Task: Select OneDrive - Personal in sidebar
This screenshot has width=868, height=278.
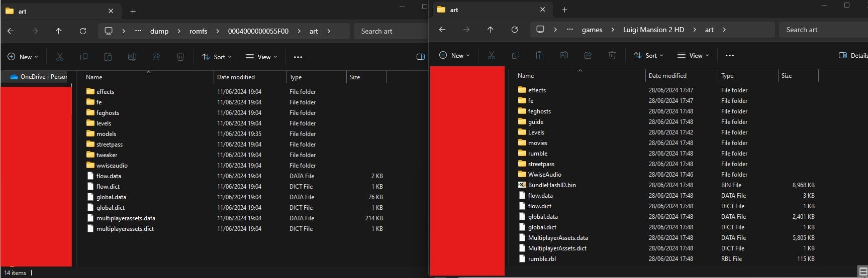Action: pyautogui.click(x=39, y=77)
